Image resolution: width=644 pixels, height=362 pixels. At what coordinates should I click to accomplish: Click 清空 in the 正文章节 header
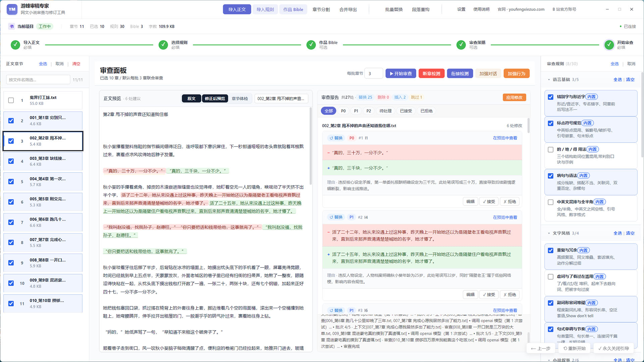(76, 64)
